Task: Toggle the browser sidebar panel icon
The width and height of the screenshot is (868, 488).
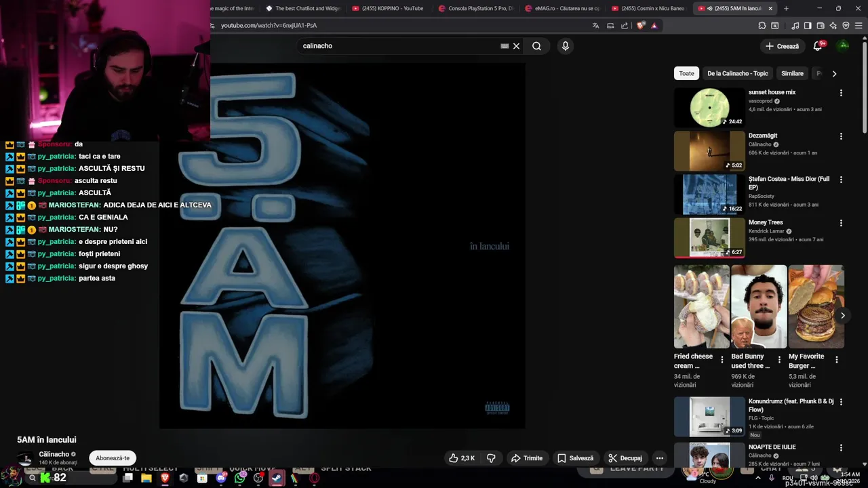Action: pyautogui.click(x=808, y=26)
